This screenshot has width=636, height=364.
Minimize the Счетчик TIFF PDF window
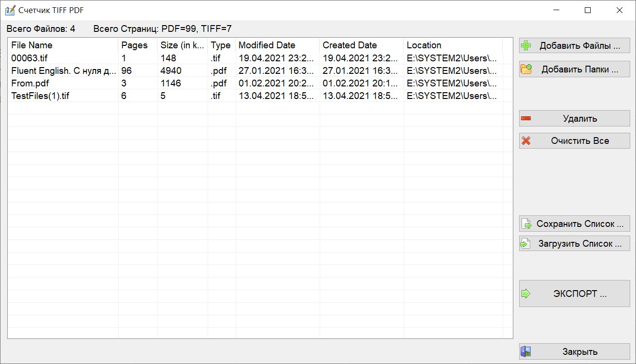click(x=556, y=10)
